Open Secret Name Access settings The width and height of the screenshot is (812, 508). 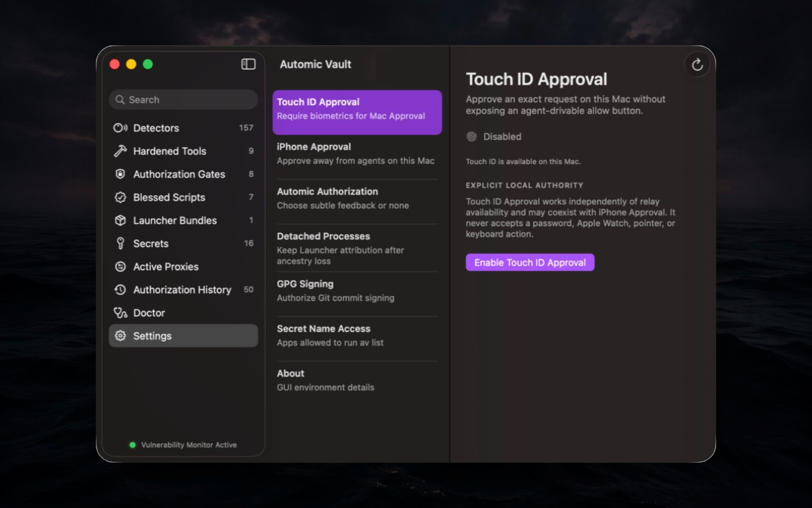pos(357,339)
